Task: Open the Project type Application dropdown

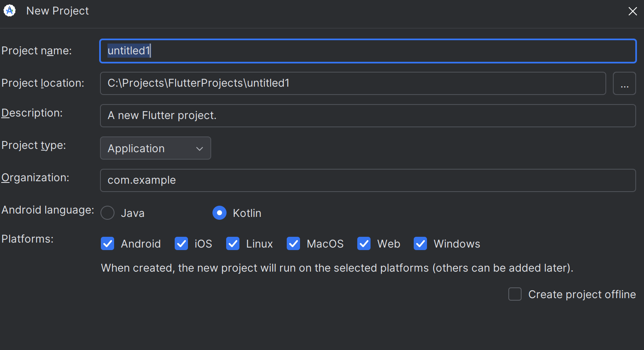Action: pyautogui.click(x=156, y=148)
